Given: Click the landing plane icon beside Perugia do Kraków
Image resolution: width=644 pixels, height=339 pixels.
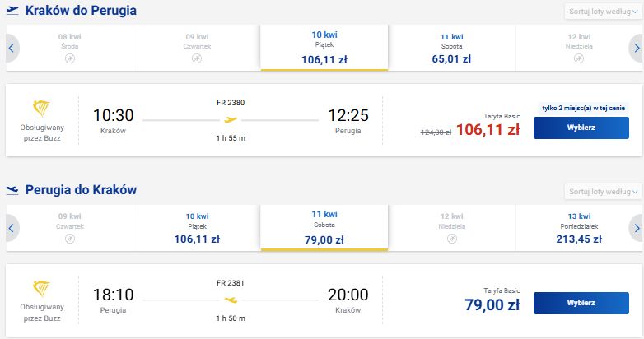Looking at the screenshot, I should pyautogui.click(x=12, y=190).
